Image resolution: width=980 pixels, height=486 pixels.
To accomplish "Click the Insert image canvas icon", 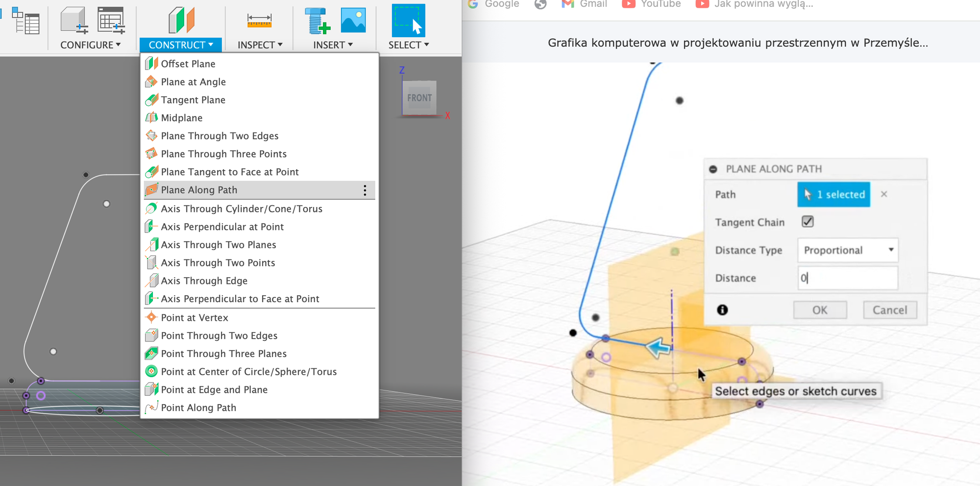I will coord(353,21).
